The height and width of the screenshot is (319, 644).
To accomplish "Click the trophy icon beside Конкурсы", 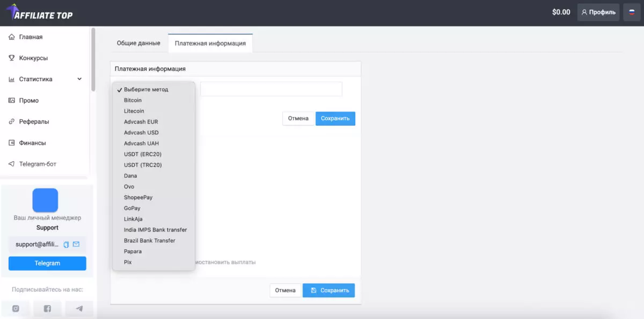I will coord(12,58).
